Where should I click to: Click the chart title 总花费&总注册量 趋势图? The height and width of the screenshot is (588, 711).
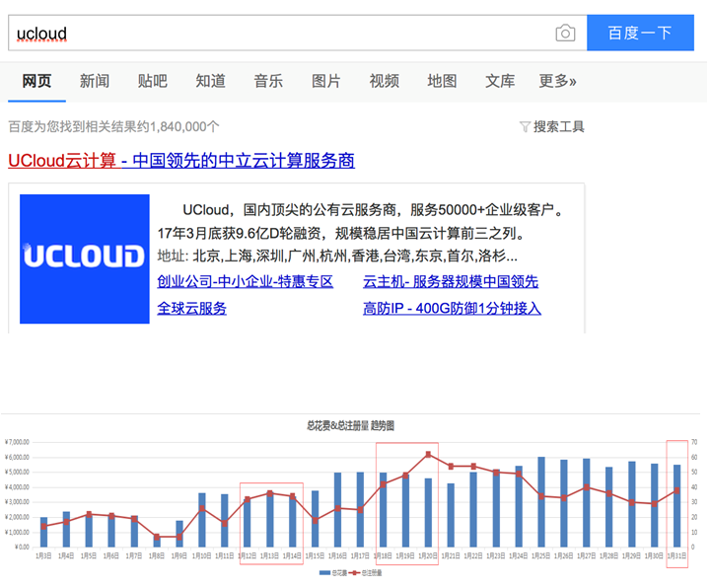[x=350, y=425]
